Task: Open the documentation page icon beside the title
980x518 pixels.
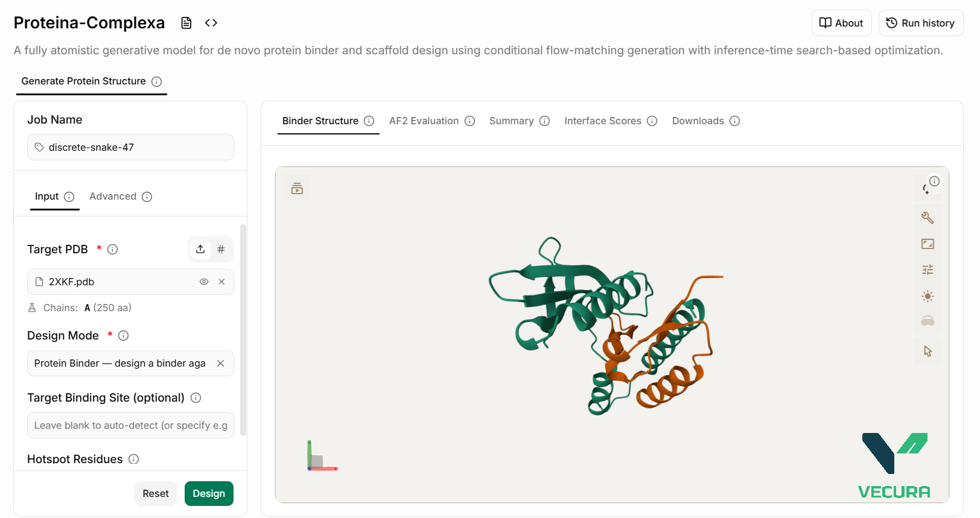Action: 186,23
